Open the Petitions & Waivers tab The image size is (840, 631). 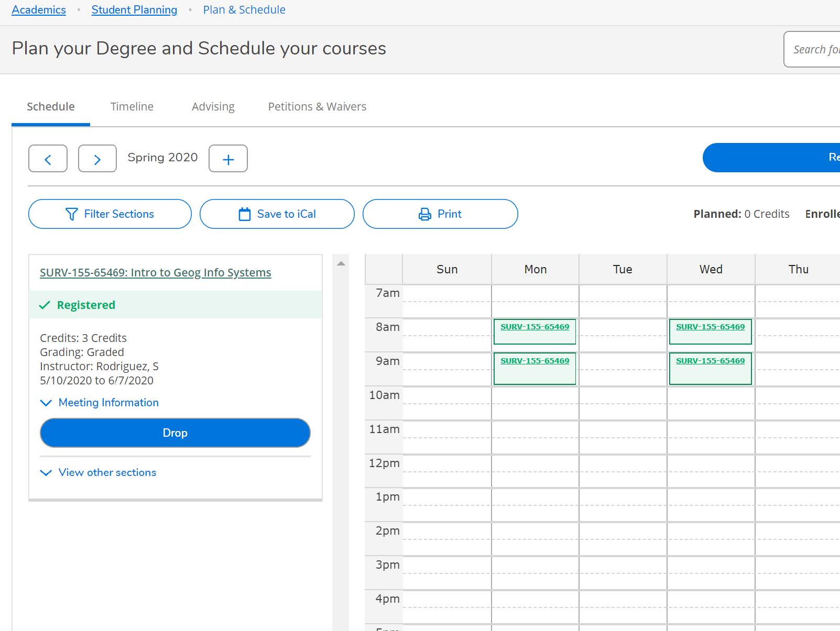pyautogui.click(x=317, y=106)
